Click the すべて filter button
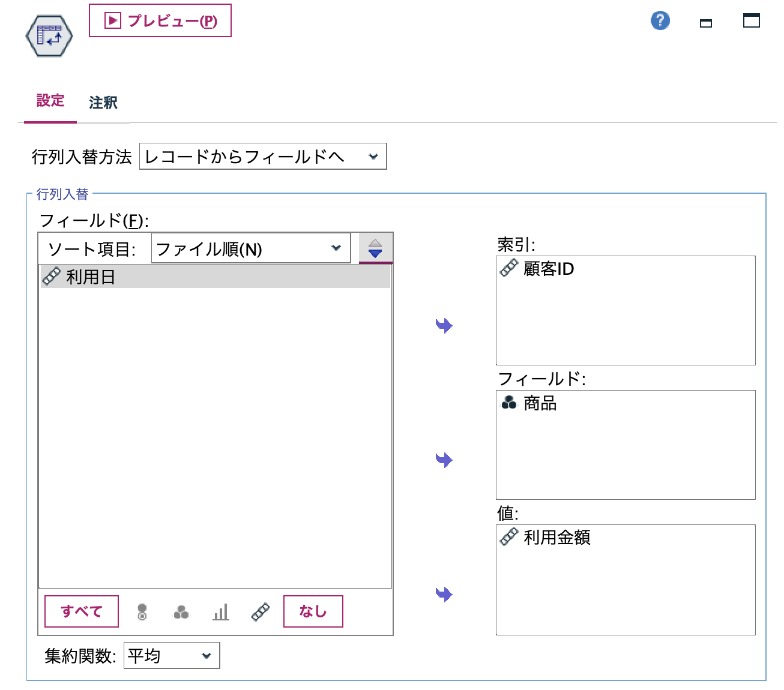 81,611
